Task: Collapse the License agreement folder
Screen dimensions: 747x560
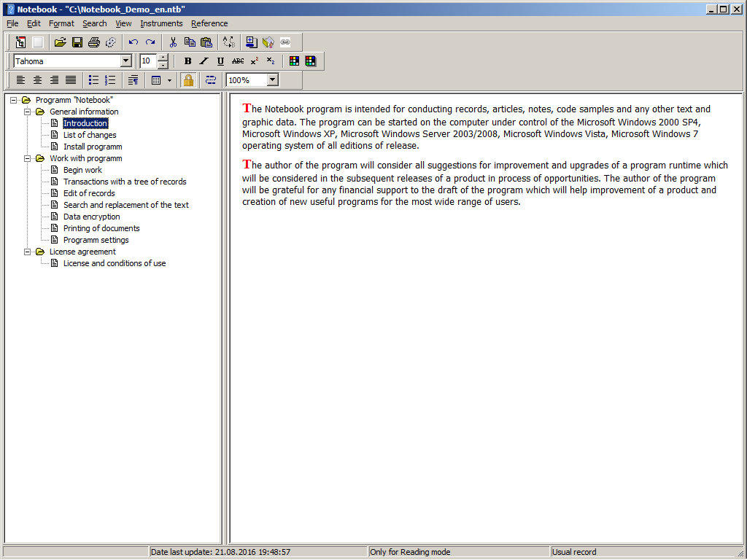Action: (28, 252)
